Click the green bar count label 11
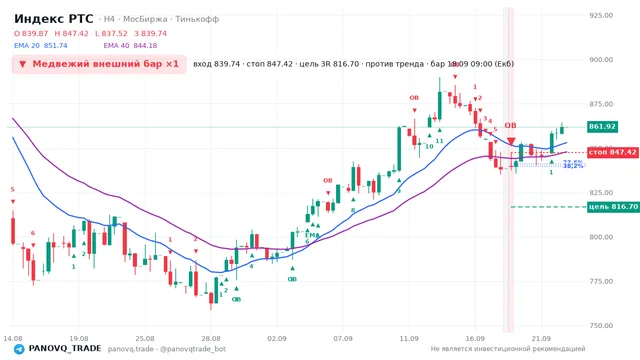 pos(439,141)
